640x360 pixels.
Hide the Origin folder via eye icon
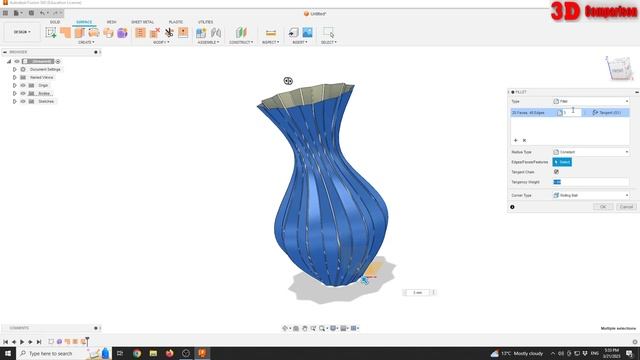point(23,85)
